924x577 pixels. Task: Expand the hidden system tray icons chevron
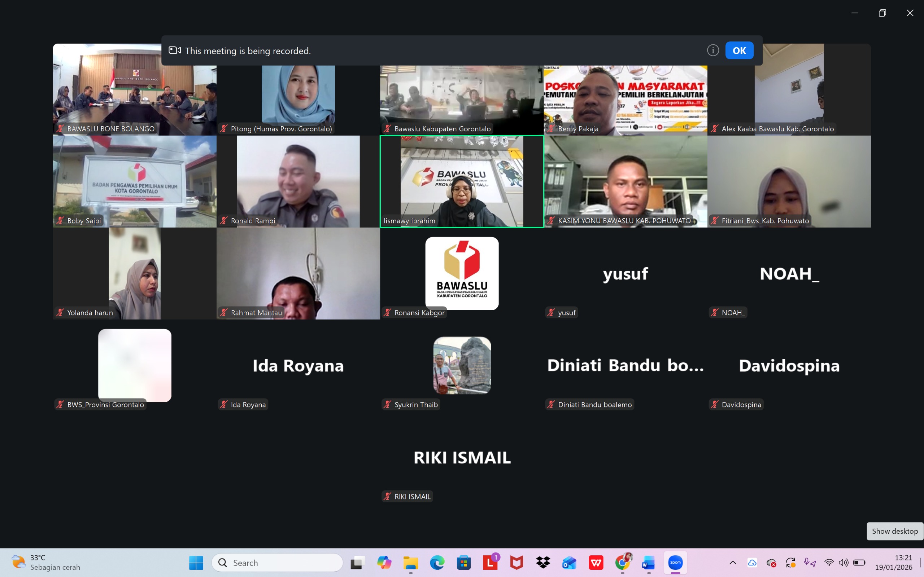(733, 563)
